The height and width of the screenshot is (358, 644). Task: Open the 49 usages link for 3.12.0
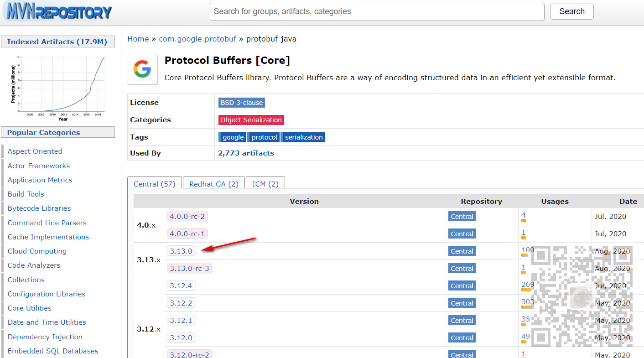tap(525, 336)
